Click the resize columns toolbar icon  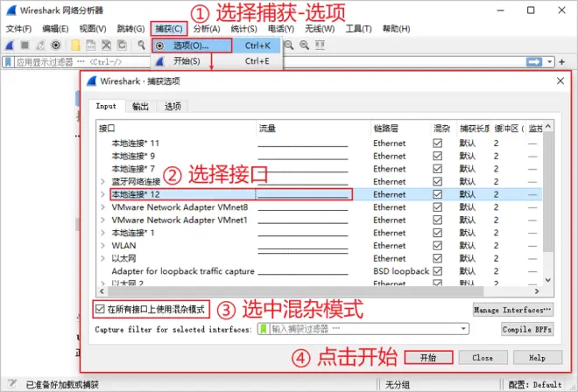320,45
